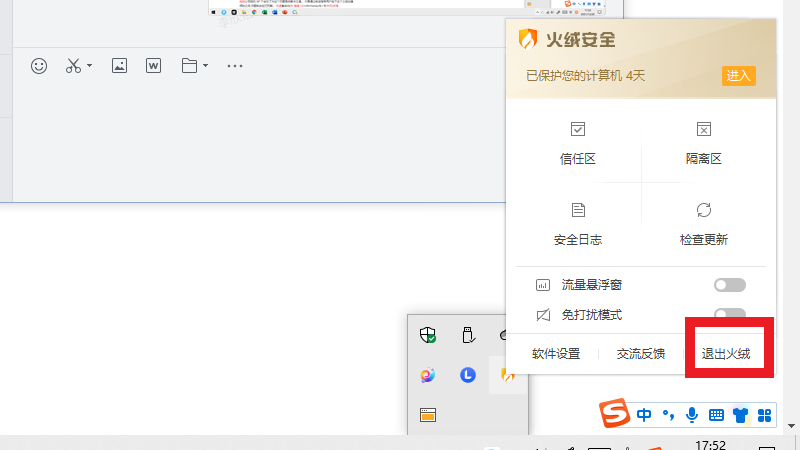Expand the folder dropdown arrow
The width and height of the screenshot is (800, 450).
205,66
